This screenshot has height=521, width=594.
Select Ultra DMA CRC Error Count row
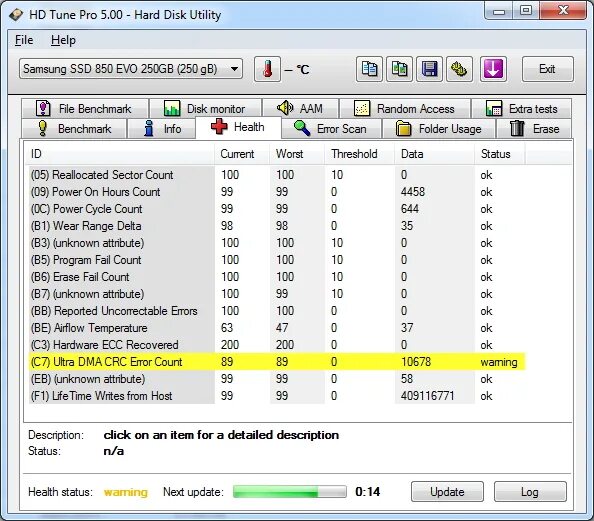277,362
